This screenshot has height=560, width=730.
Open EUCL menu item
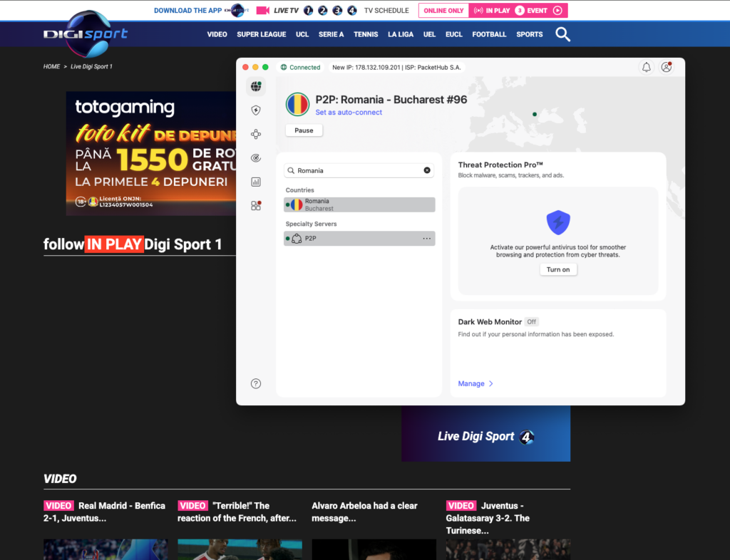click(454, 34)
